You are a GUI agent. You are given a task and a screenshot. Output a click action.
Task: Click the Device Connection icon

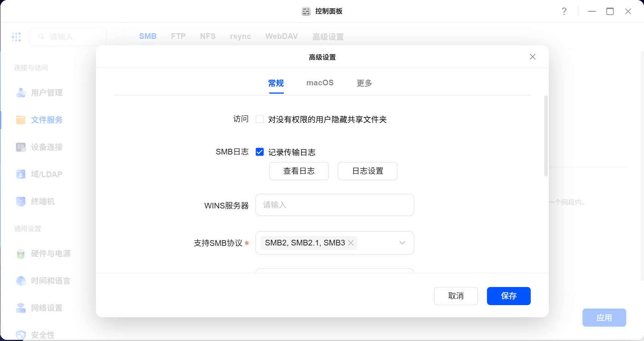coord(21,147)
